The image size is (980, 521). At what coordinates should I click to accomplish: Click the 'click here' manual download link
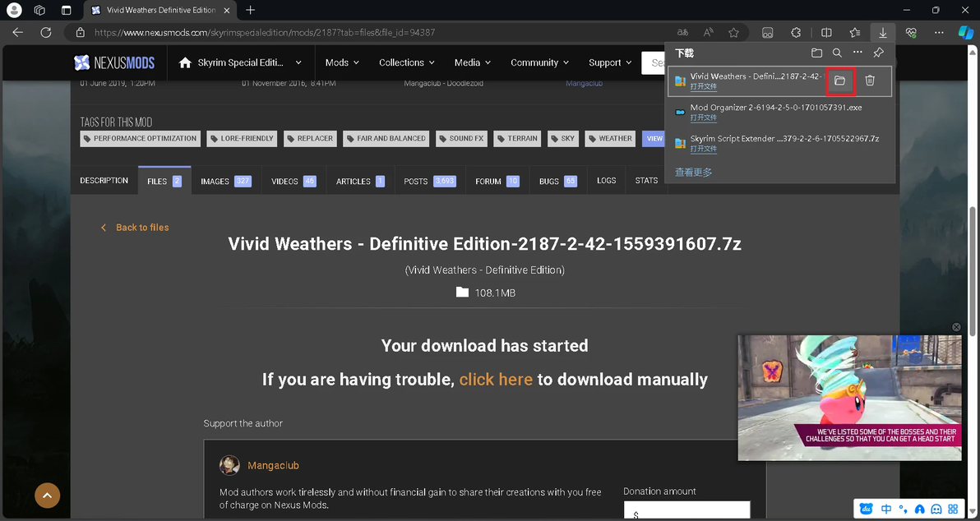coord(496,379)
